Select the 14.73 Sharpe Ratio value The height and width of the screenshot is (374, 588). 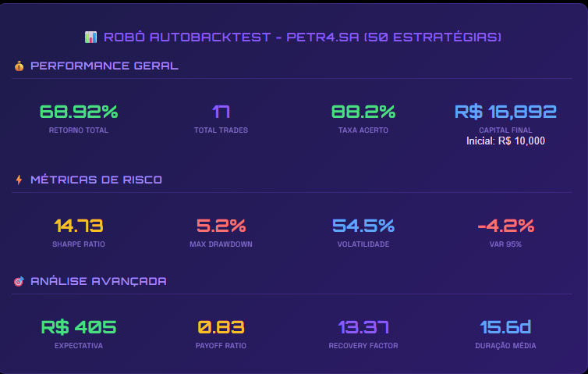[x=79, y=226]
